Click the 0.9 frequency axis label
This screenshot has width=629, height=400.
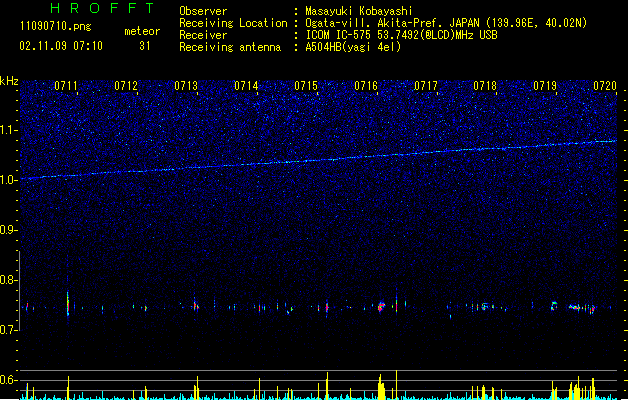tap(9, 230)
